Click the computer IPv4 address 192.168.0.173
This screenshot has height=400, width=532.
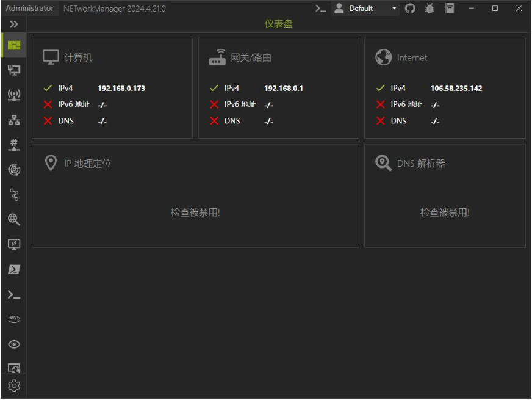click(121, 89)
